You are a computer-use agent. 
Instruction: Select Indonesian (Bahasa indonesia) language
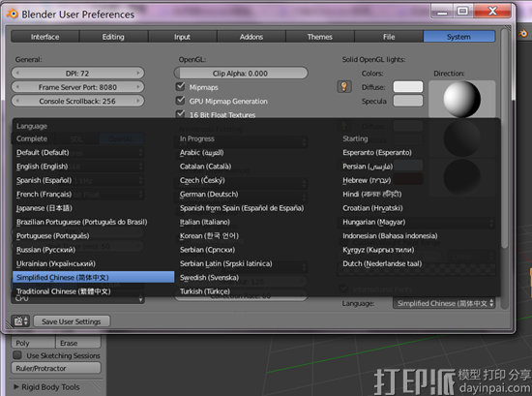pyautogui.click(x=419, y=235)
